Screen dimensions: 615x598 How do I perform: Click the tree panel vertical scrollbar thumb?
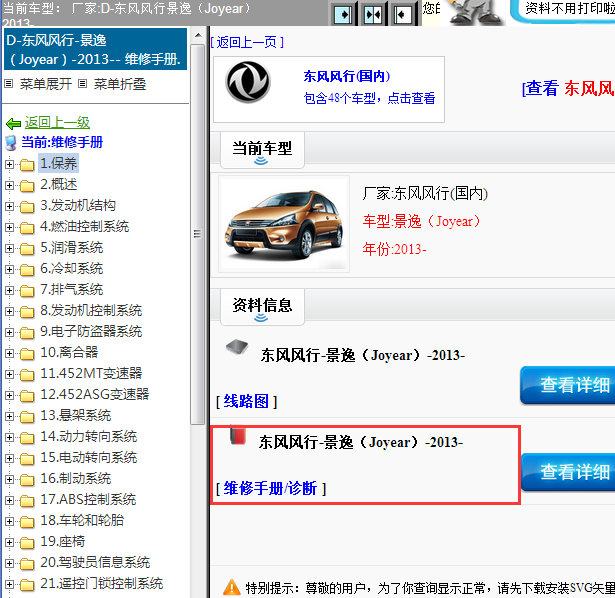point(198,234)
